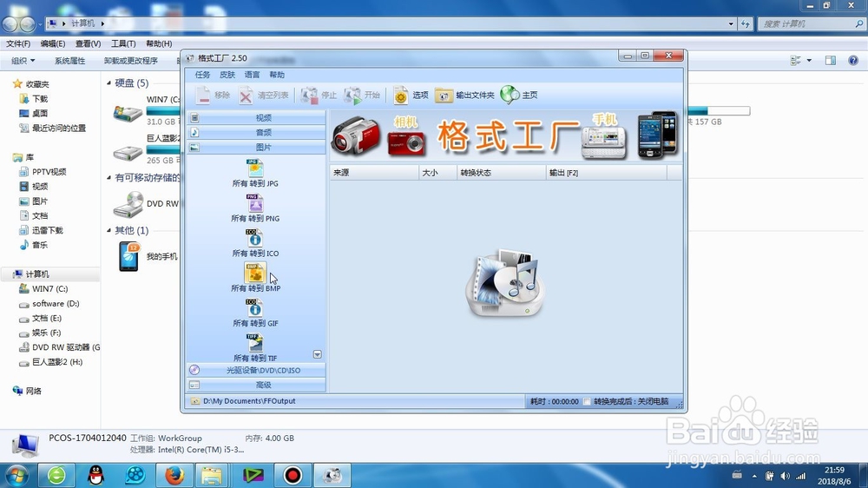This screenshot has width=868, height=488.
Task: Select 桌面 in Explorer sidebar
Action: click(40, 113)
